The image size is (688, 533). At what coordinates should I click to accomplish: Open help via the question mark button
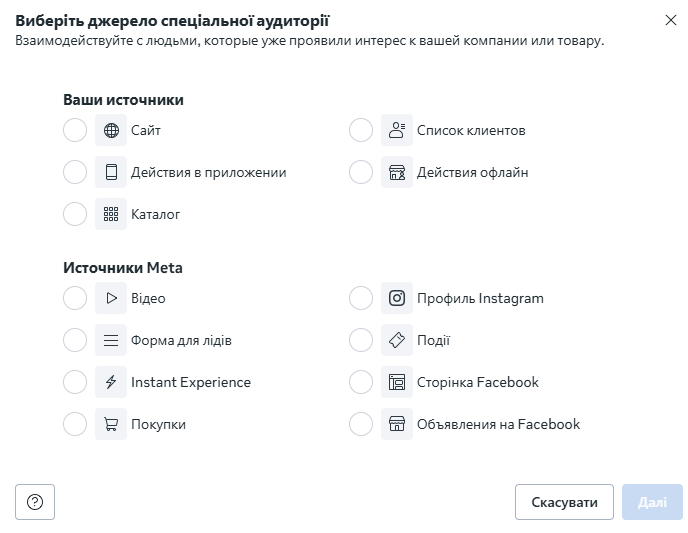(35, 502)
